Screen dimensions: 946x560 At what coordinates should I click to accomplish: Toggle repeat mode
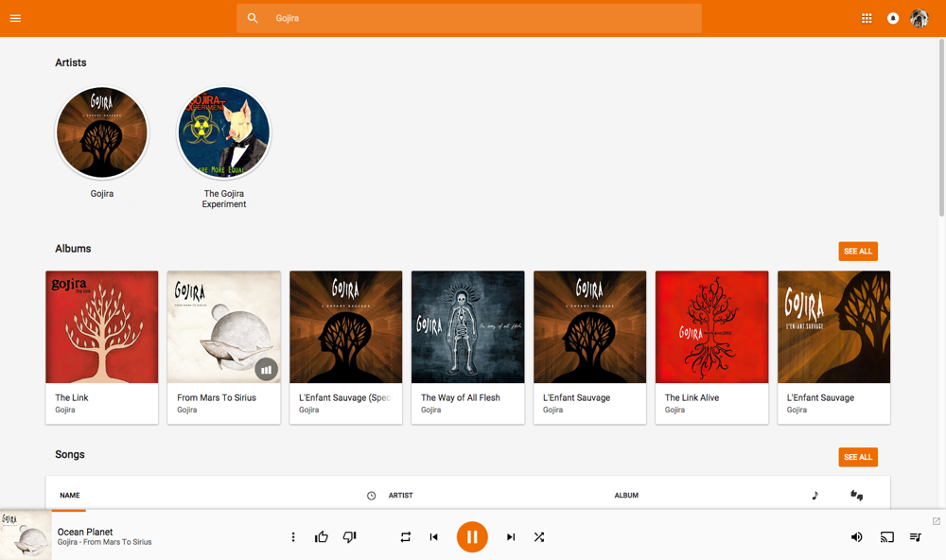(405, 537)
